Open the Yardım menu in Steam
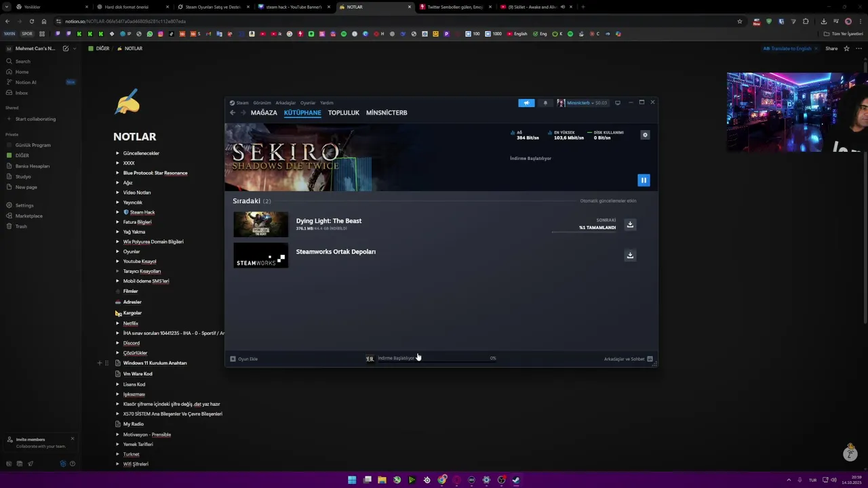 click(327, 103)
